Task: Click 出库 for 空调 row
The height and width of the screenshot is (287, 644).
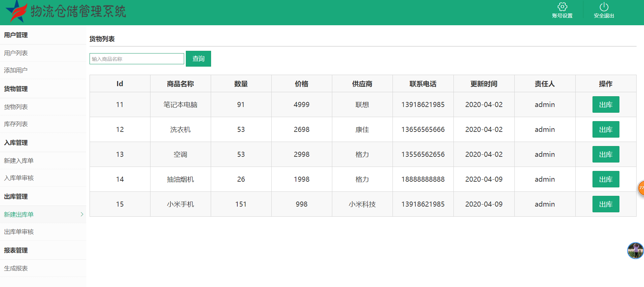Action: point(606,154)
